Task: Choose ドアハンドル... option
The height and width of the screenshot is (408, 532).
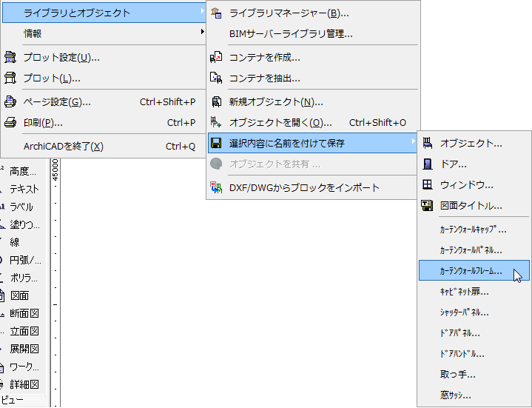Action: (474, 354)
